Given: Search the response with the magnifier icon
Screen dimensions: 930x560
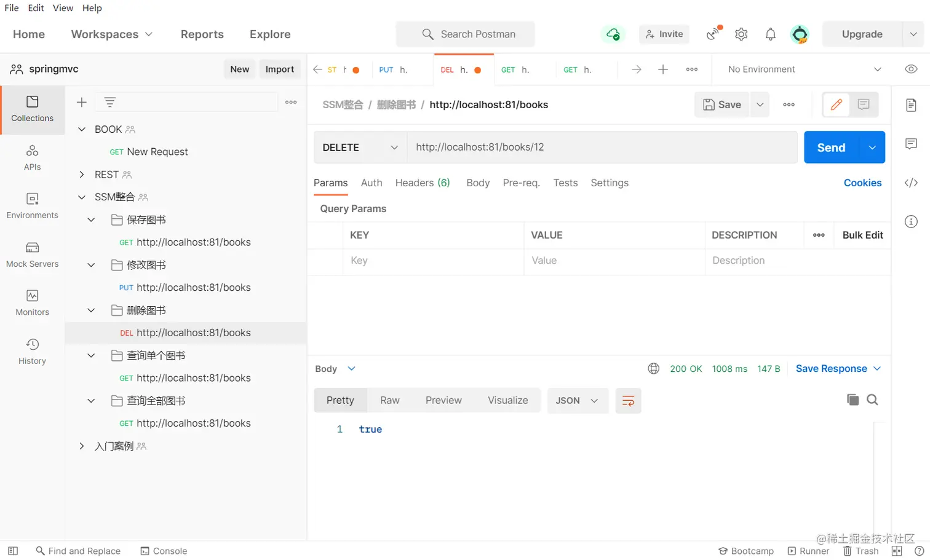Looking at the screenshot, I should tap(872, 400).
